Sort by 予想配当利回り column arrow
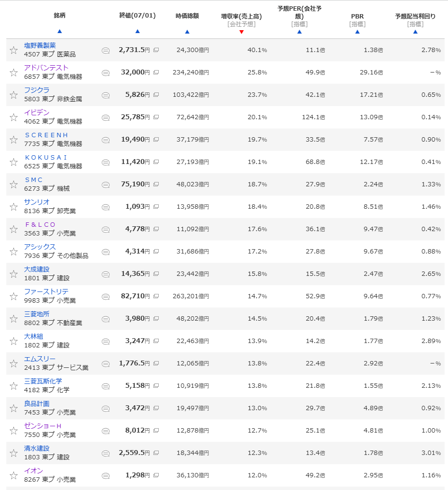The height and width of the screenshot is (490, 448). [x=415, y=32]
